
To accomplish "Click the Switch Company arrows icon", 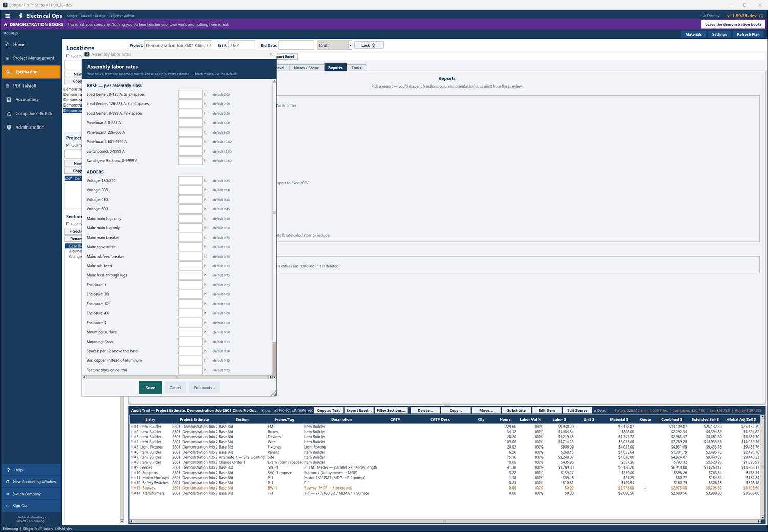I will (x=8, y=494).
